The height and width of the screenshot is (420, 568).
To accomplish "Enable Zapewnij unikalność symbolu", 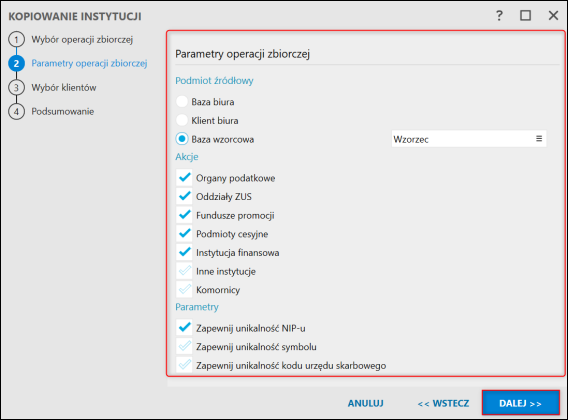I will (184, 346).
